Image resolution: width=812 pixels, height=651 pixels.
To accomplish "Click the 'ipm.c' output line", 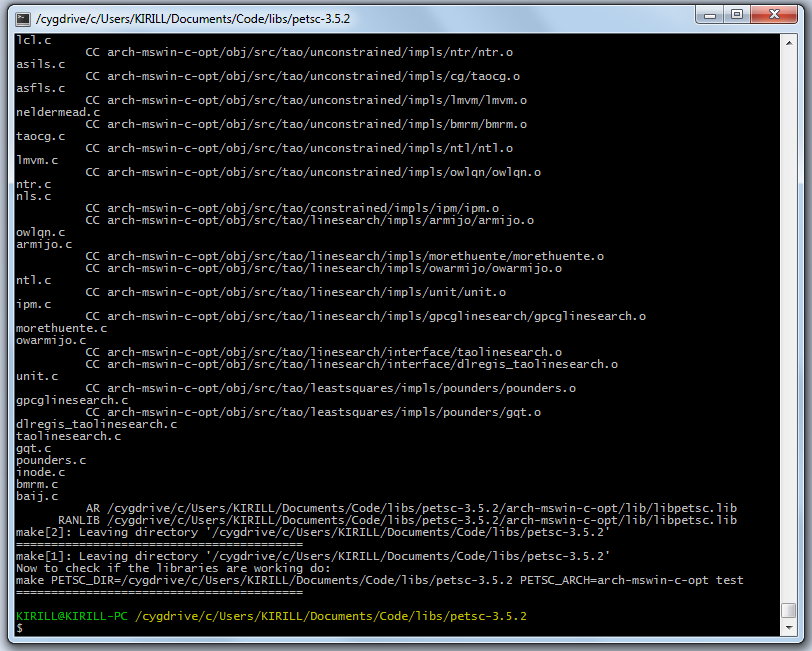I will pyautogui.click(x=34, y=304).
